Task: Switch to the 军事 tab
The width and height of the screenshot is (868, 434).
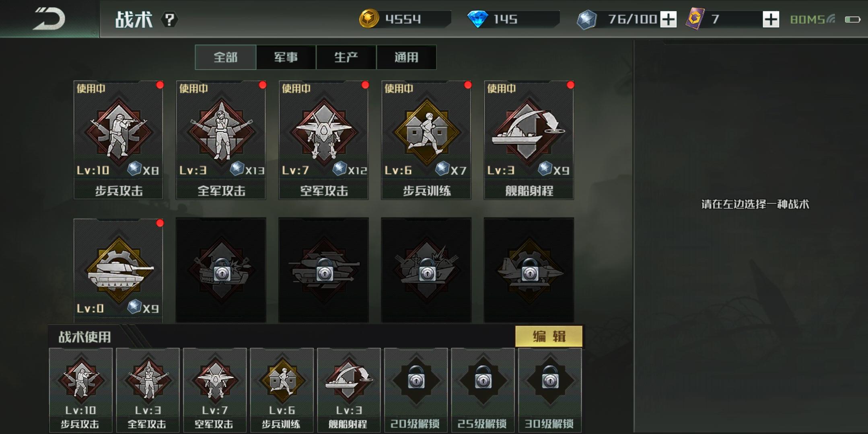Action: click(286, 57)
